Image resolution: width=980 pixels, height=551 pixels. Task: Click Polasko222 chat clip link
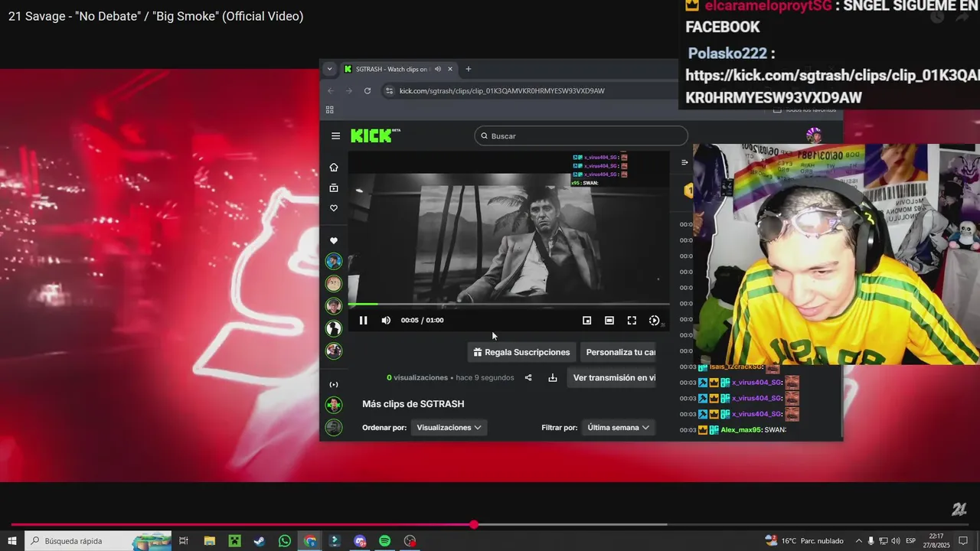point(832,86)
